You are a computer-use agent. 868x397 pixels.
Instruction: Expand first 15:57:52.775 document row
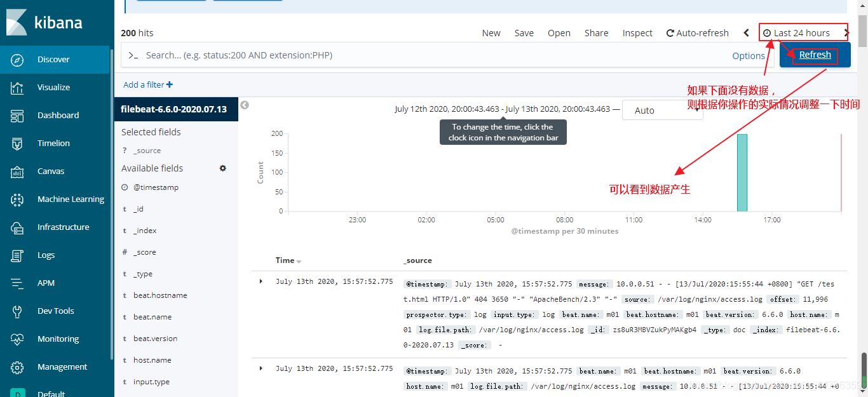(x=261, y=281)
